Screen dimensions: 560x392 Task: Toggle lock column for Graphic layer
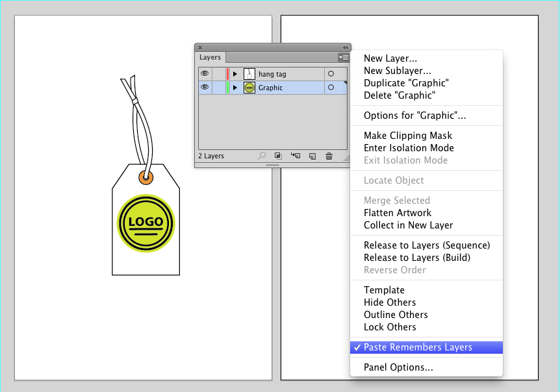point(218,88)
